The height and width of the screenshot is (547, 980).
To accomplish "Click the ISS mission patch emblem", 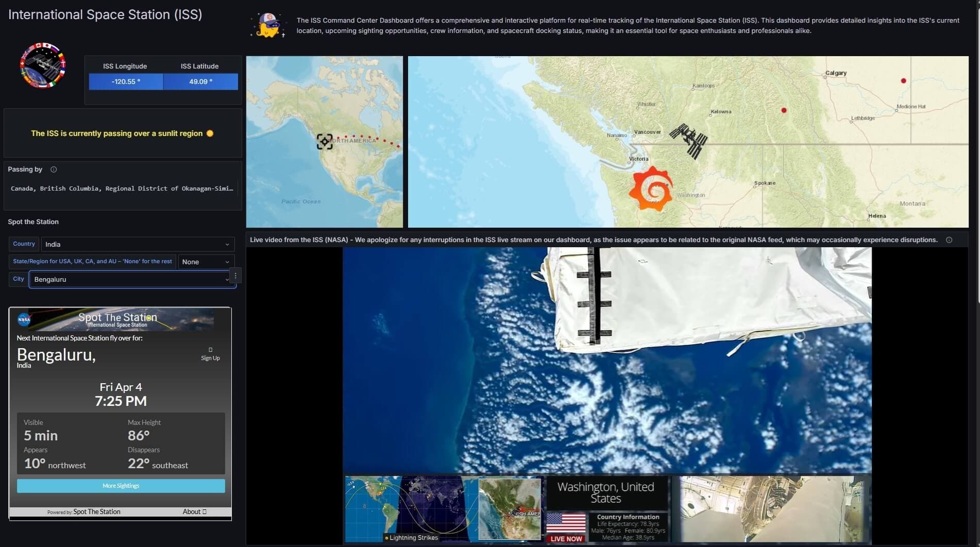I will [x=42, y=66].
